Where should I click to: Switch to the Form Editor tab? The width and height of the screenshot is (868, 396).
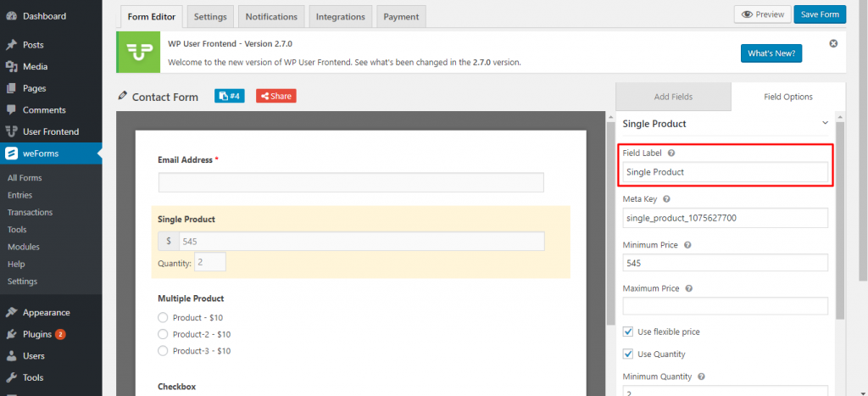pos(151,16)
